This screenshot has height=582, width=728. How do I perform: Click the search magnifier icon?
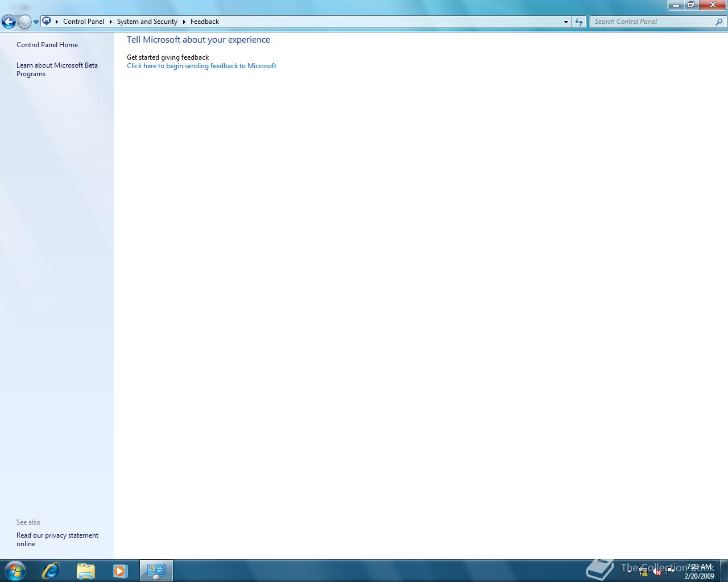[x=719, y=22]
